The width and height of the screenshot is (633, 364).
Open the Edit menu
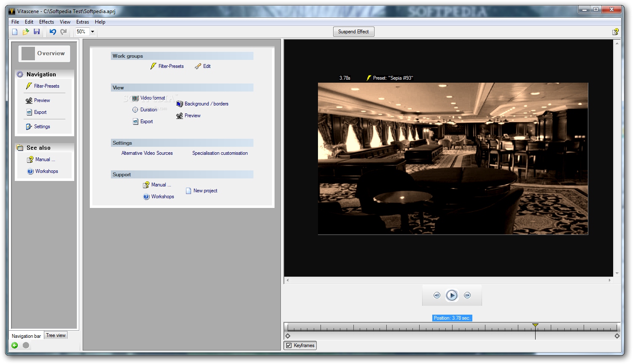pyautogui.click(x=29, y=22)
